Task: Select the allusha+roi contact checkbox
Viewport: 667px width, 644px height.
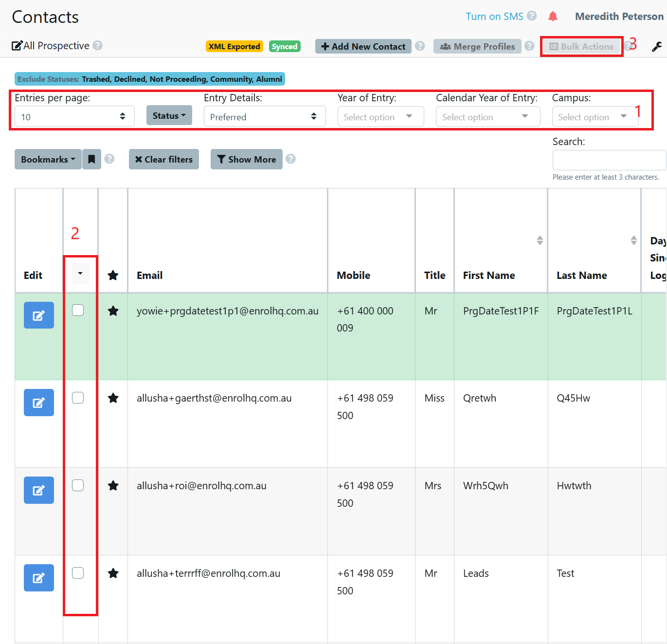Action: (x=78, y=485)
